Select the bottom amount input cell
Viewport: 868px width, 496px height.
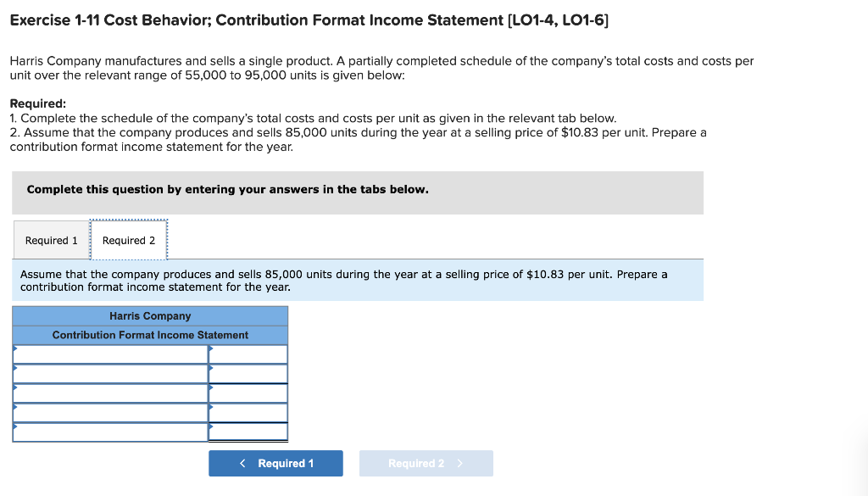[250, 432]
